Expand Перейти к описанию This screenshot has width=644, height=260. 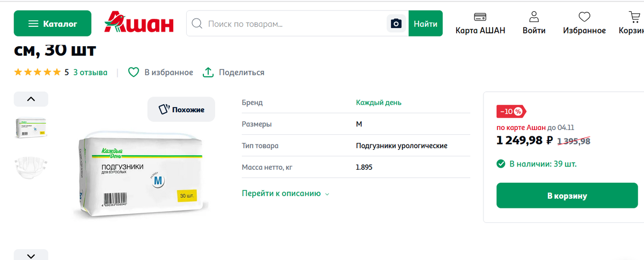286,193
